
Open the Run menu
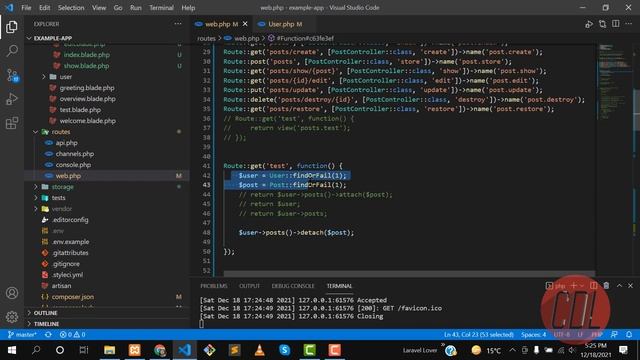tap(136, 8)
